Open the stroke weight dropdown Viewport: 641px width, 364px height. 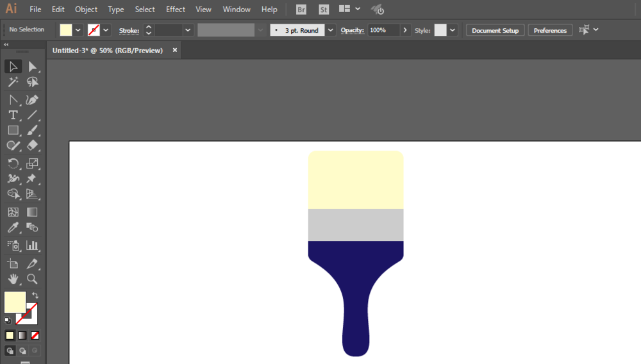188,30
